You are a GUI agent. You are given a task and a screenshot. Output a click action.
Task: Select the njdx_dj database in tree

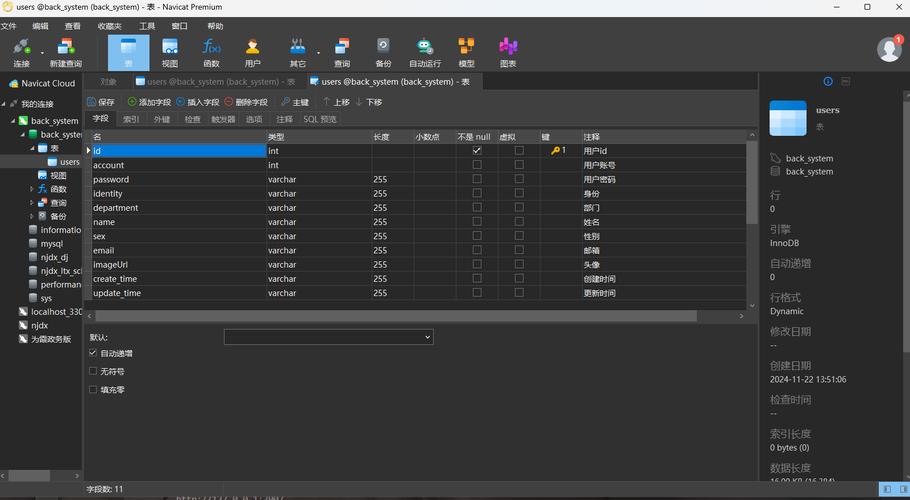pos(54,257)
